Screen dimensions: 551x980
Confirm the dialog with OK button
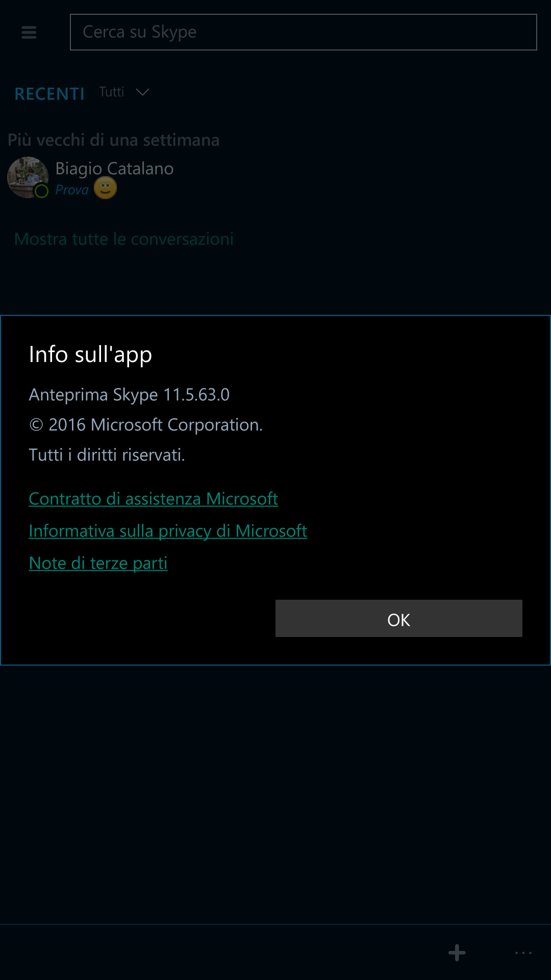(x=399, y=619)
